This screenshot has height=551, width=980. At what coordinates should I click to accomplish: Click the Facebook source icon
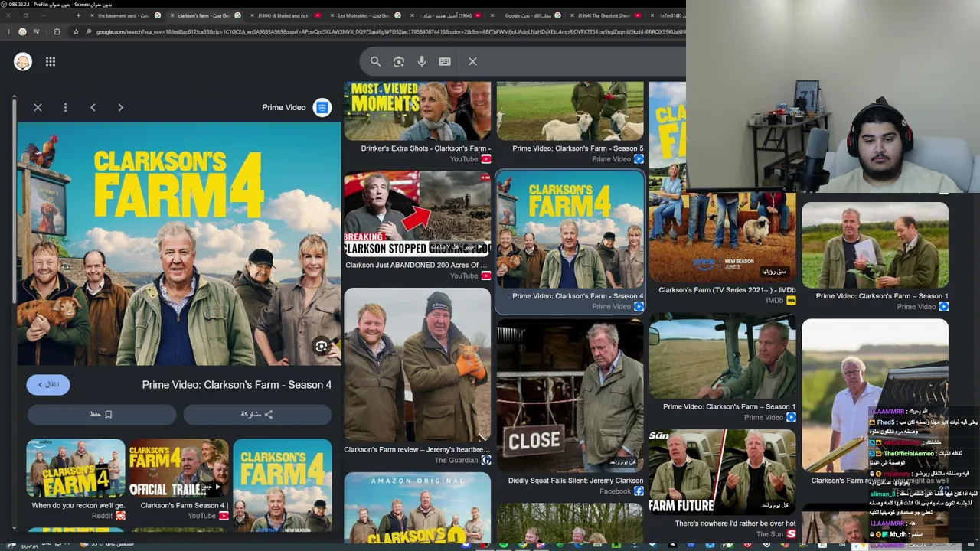click(639, 491)
